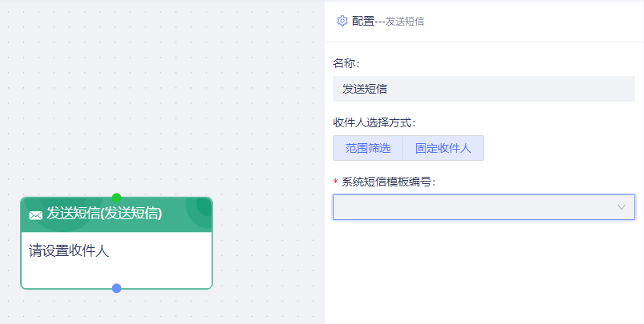Click empty dotted canvas above the node
Image resolution: width=644 pixels, height=324 pixels.
click(120, 96)
